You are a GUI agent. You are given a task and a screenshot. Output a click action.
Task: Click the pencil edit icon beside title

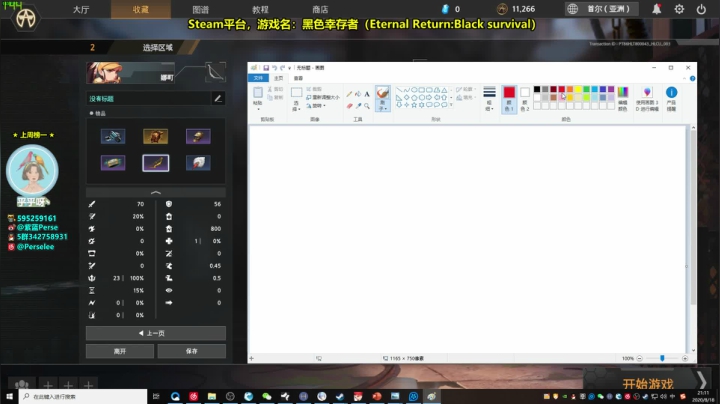(218, 98)
